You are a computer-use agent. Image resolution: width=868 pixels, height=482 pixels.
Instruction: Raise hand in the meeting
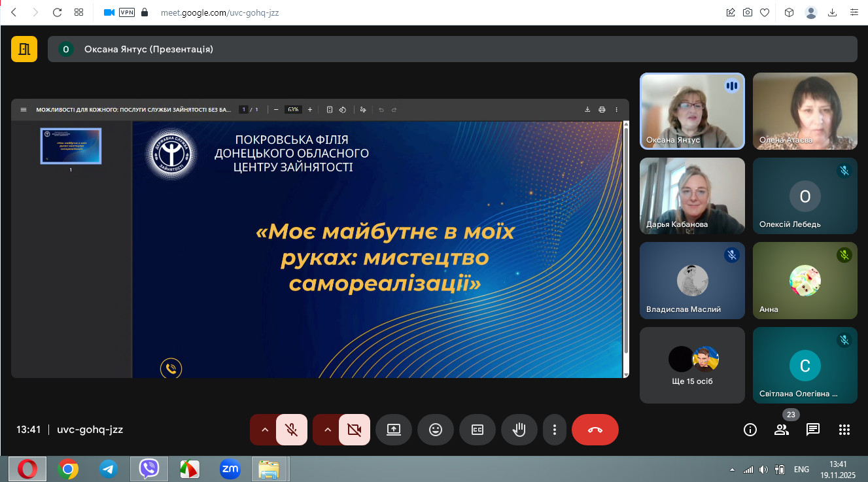(519, 430)
